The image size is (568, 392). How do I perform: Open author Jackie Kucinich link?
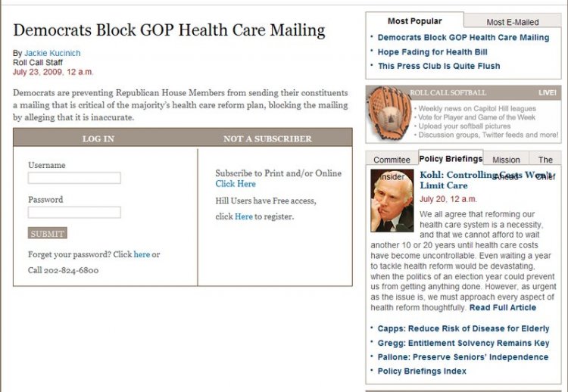[52, 53]
